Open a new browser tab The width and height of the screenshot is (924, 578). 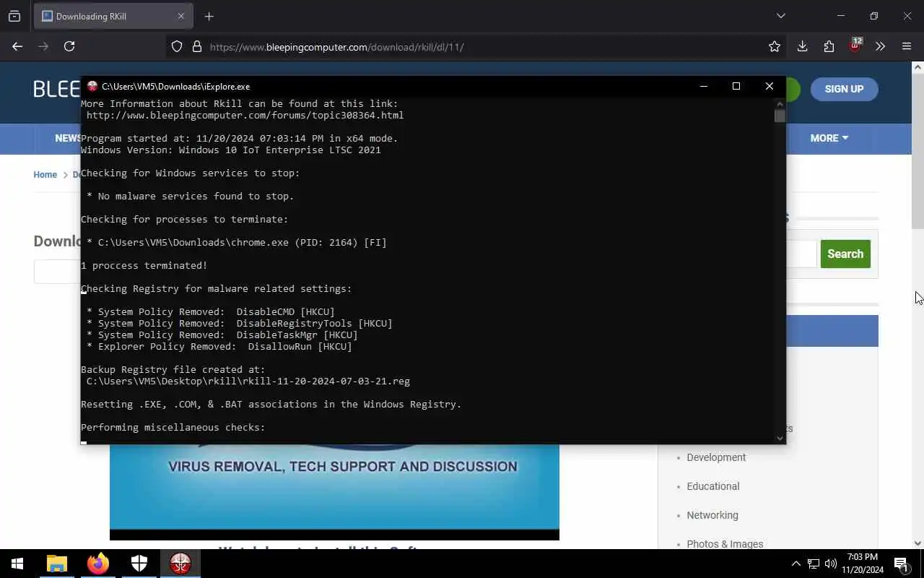(x=209, y=16)
